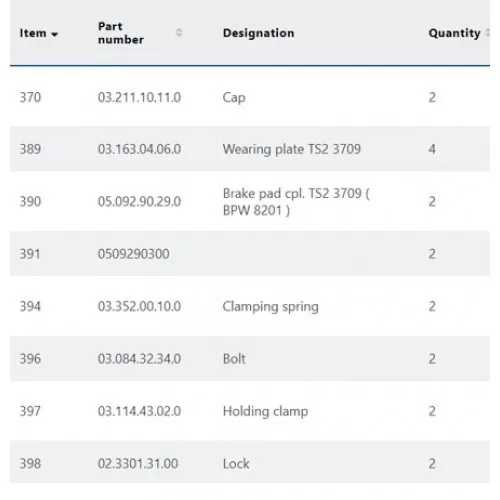Viewport: 500px width, 500px height.
Task: Select the Brake pad cpl. TS2 3709 designation
Action: click(296, 202)
